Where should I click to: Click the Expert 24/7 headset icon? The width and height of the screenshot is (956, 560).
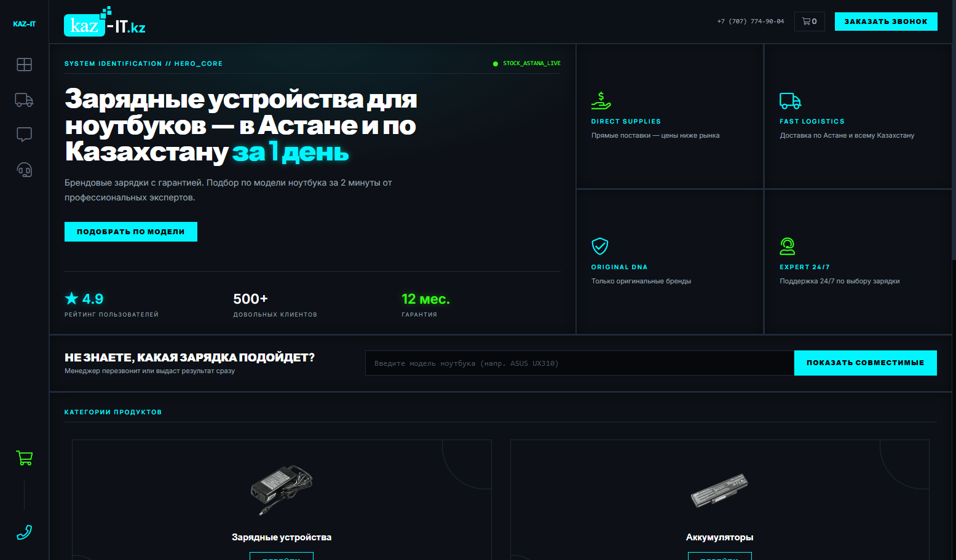click(x=788, y=246)
